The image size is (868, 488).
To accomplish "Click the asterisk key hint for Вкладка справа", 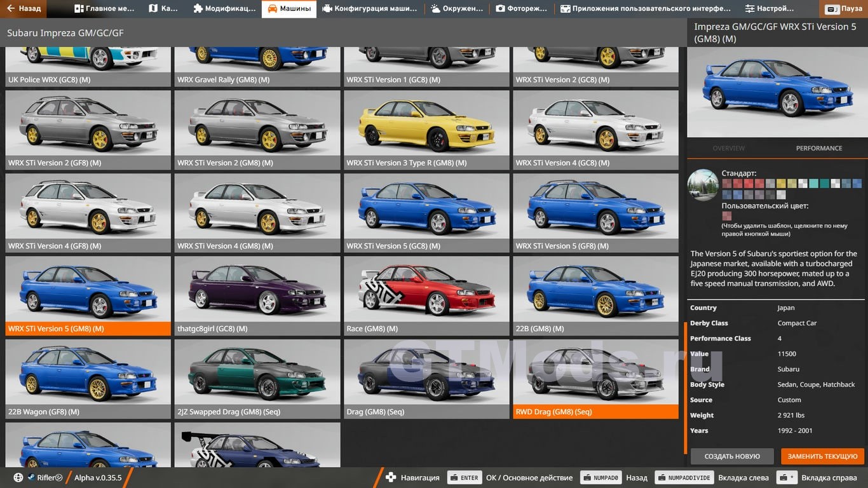I will pyautogui.click(x=788, y=478).
